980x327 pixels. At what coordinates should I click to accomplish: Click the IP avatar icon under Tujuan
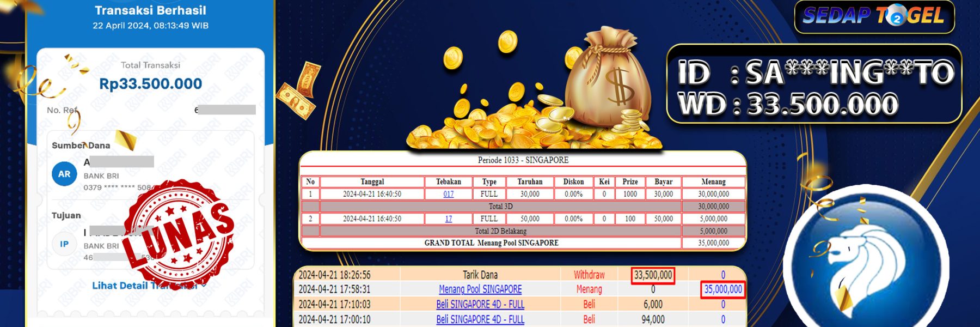pos(64,244)
